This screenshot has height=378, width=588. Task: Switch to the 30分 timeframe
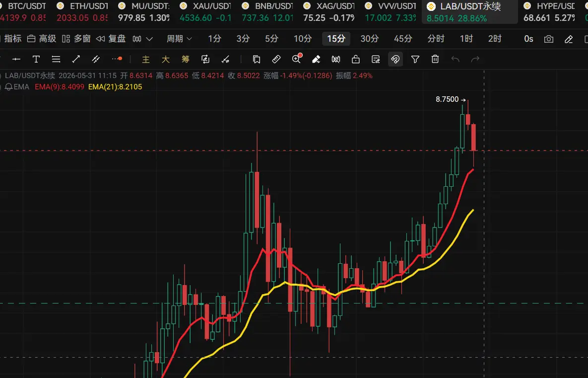pos(369,39)
